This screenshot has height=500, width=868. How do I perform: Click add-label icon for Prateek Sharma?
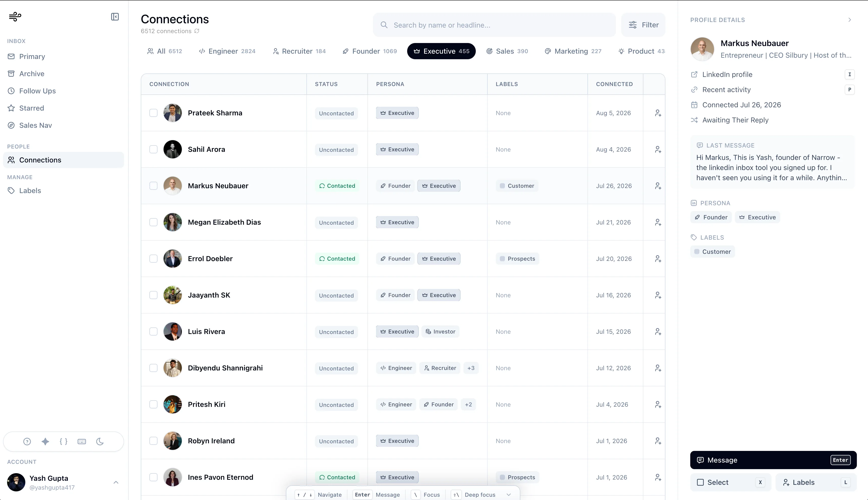pos(658,113)
